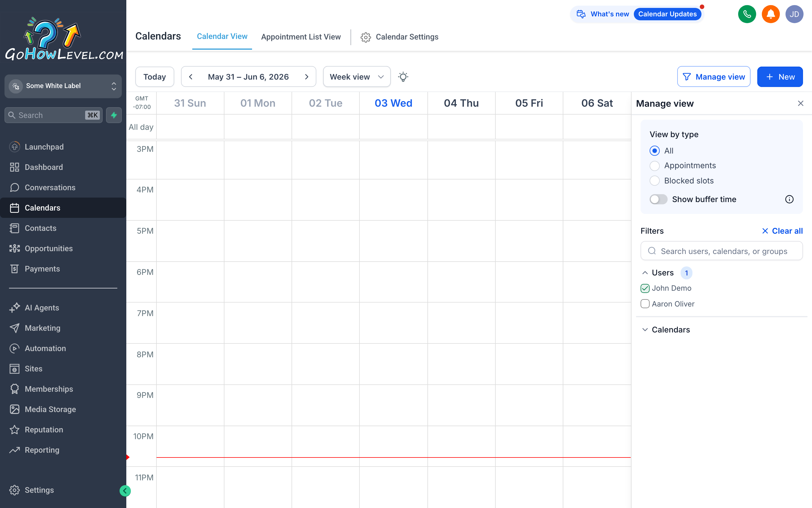Screen dimensions: 812x508
Task: Click Search users, calendars, or groups field
Action: 721,251
